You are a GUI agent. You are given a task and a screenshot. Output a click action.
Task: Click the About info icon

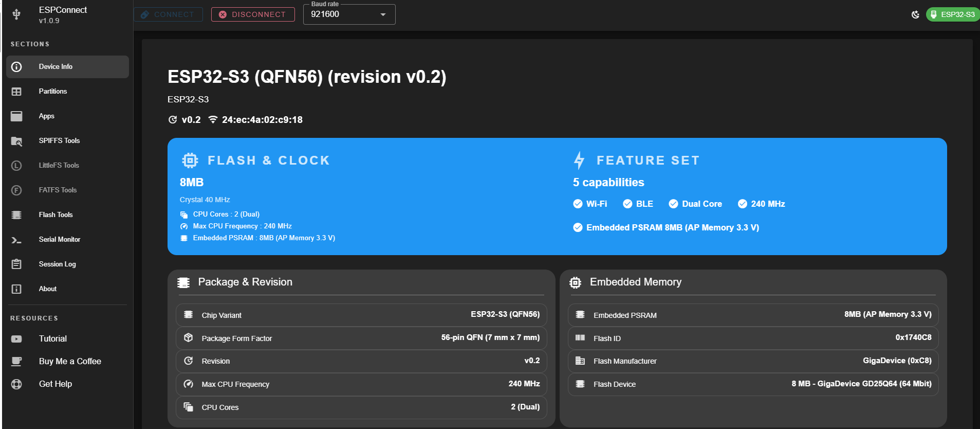point(16,289)
